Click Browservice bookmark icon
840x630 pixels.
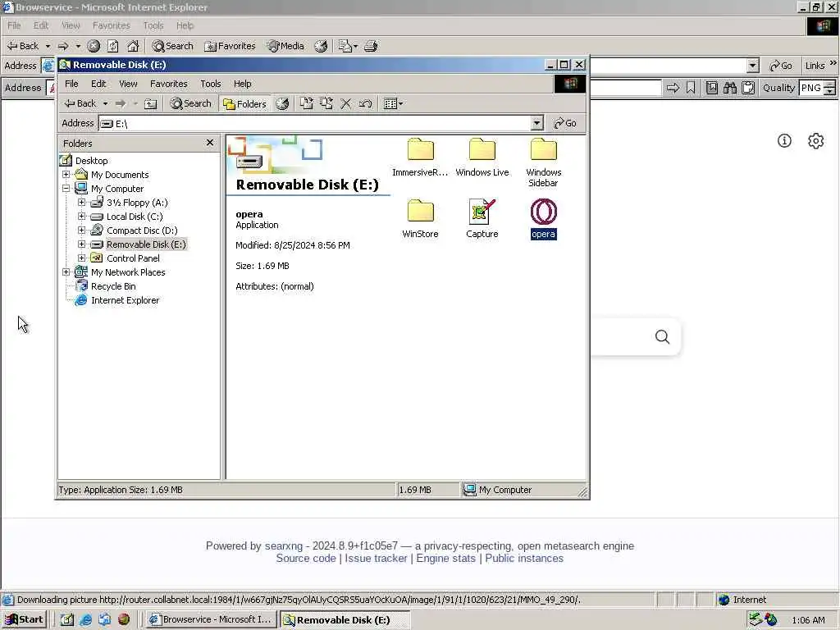tap(691, 87)
